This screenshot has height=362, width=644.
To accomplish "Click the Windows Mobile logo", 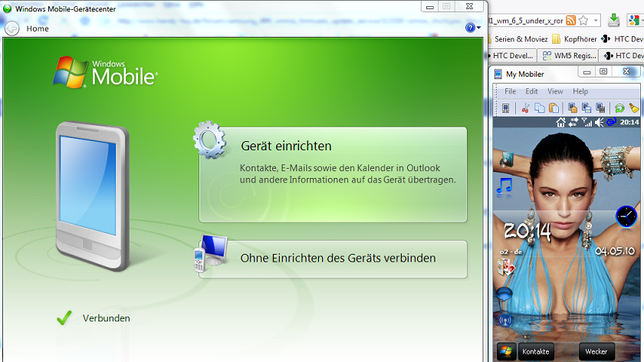I will tap(105, 72).
